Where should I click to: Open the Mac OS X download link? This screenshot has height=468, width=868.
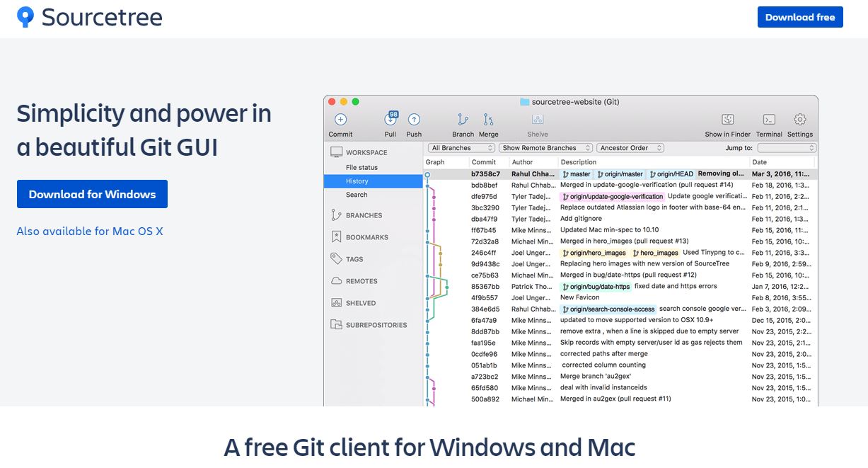(x=90, y=232)
